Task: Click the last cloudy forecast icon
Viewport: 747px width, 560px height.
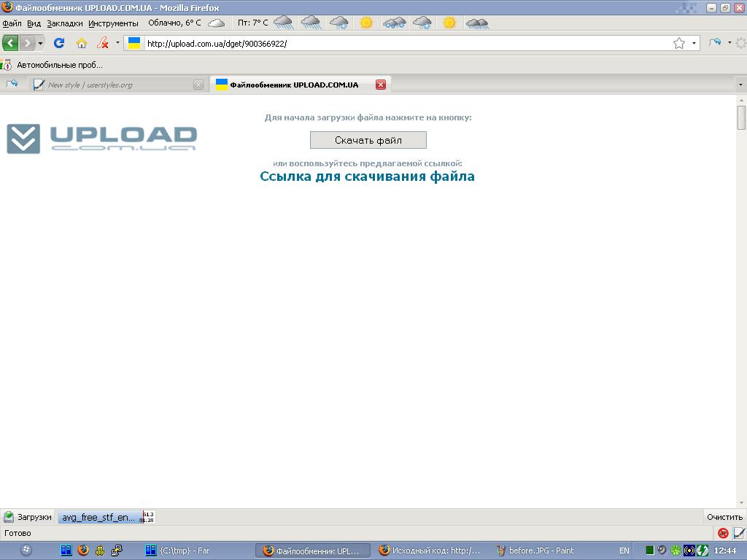Action: click(x=477, y=23)
